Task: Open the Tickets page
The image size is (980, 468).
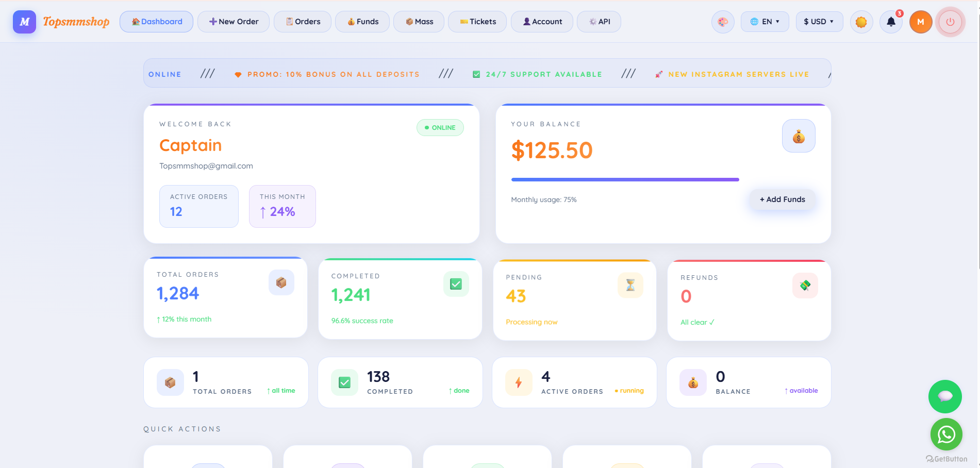Action: (477, 22)
